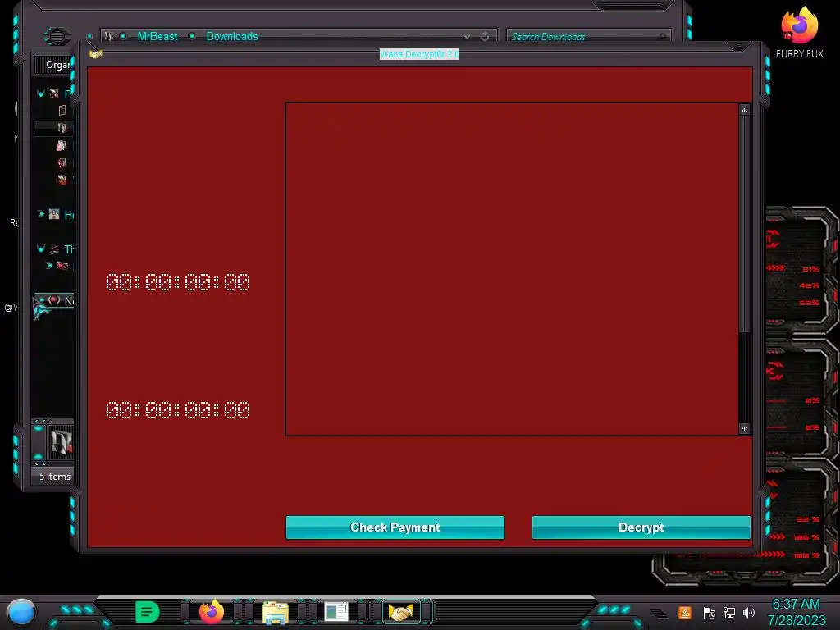Expand the home group in the Explorer tree
The height and width of the screenshot is (630, 840).
tap(41, 214)
